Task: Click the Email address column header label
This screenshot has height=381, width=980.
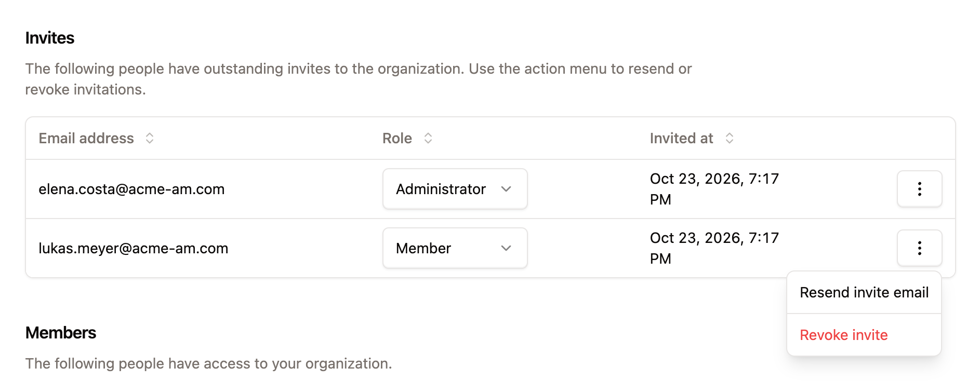Action: pos(86,138)
